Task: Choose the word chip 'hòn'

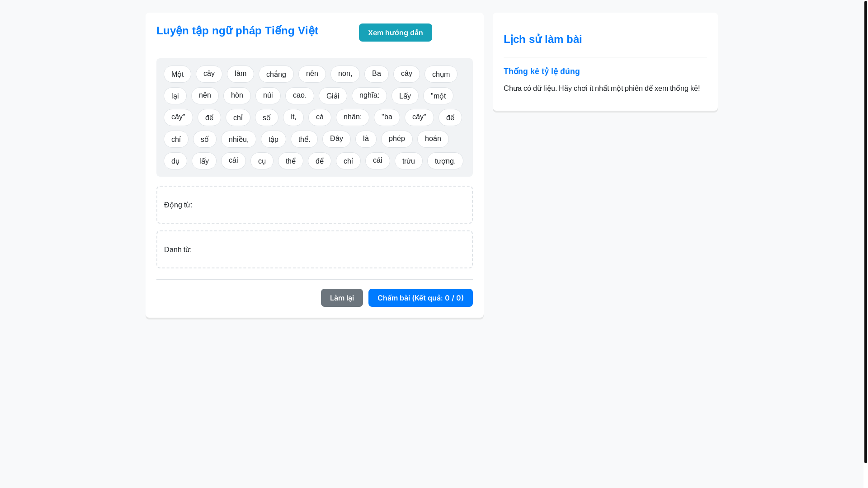Action: click(x=237, y=96)
